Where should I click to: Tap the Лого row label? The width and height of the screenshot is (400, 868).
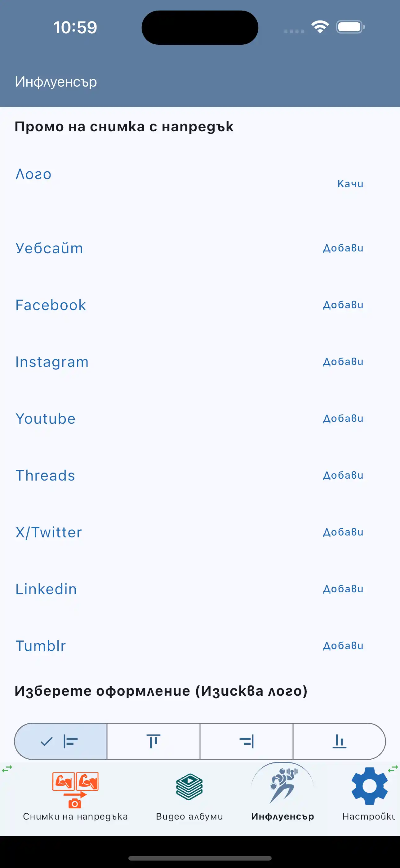pos(34,174)
